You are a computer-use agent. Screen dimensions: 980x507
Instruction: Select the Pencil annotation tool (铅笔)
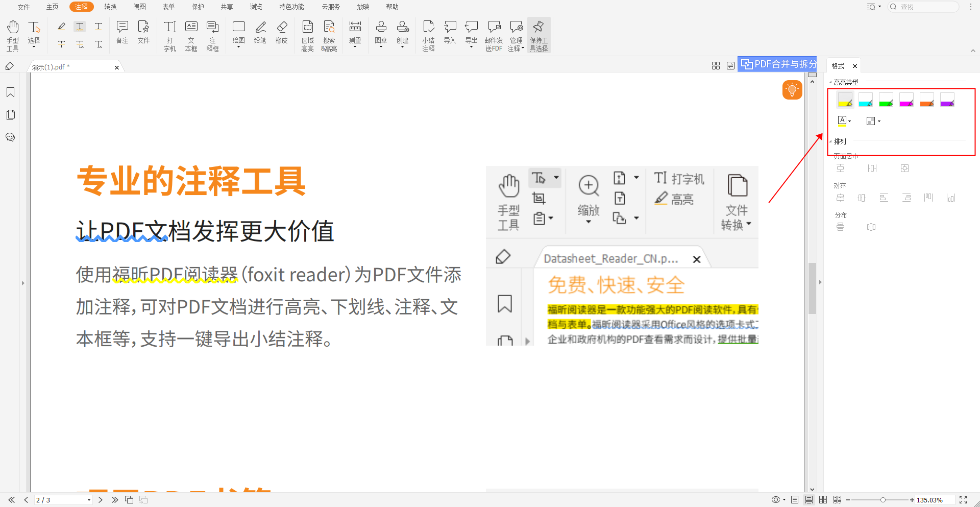pos(260,35)
